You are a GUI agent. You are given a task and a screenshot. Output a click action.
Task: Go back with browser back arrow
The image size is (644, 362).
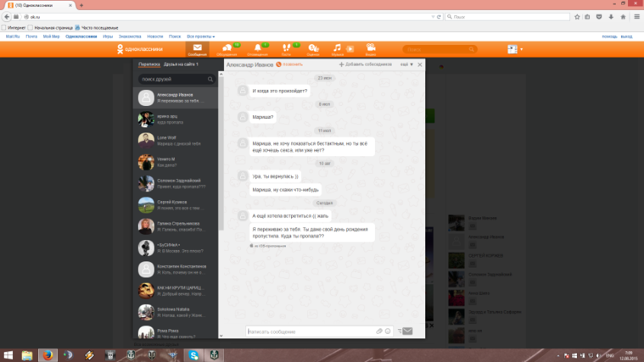tap(7, 17)
